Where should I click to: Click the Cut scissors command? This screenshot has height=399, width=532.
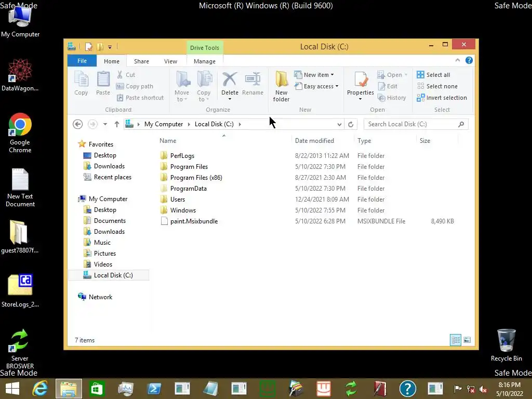[126, 75]
